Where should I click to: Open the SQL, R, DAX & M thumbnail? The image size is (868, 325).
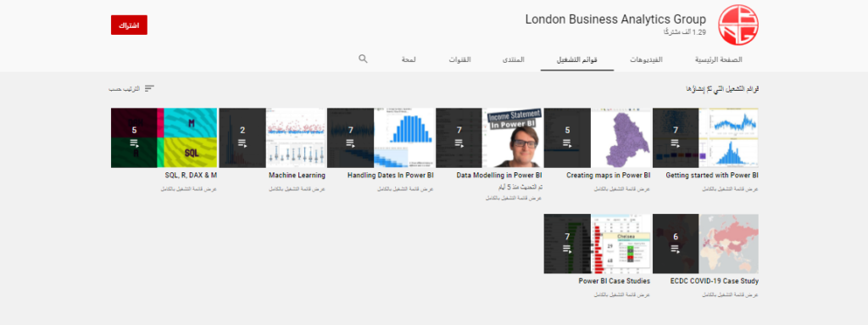(164, 138)
